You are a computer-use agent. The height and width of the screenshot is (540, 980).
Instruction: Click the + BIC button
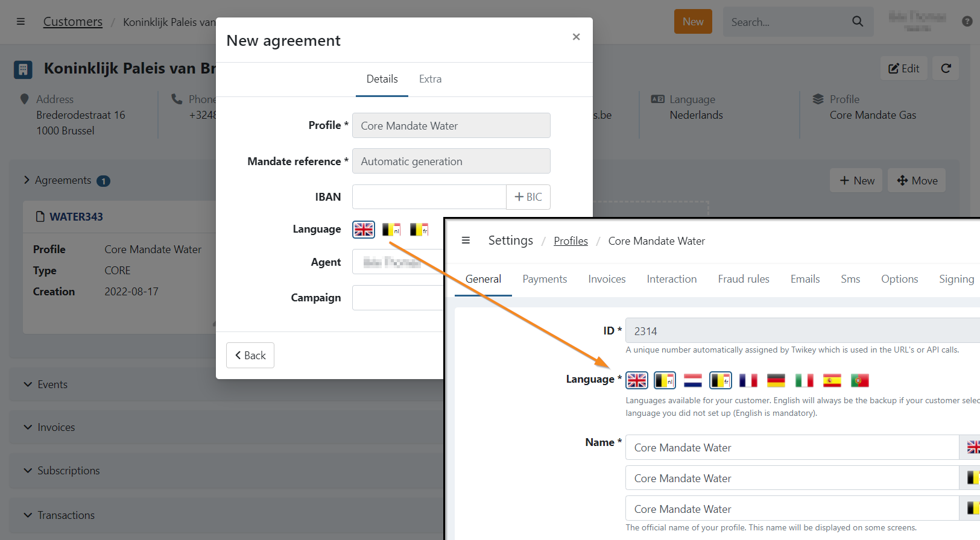[528, 197]
